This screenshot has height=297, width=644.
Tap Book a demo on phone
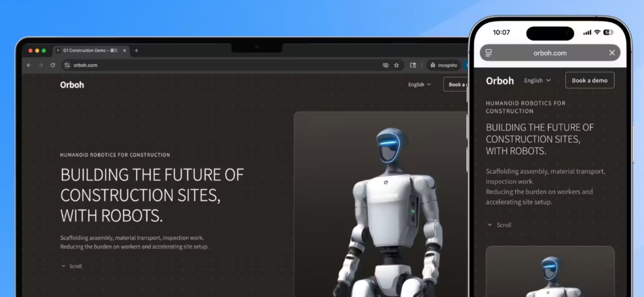(x=589, y=80)
